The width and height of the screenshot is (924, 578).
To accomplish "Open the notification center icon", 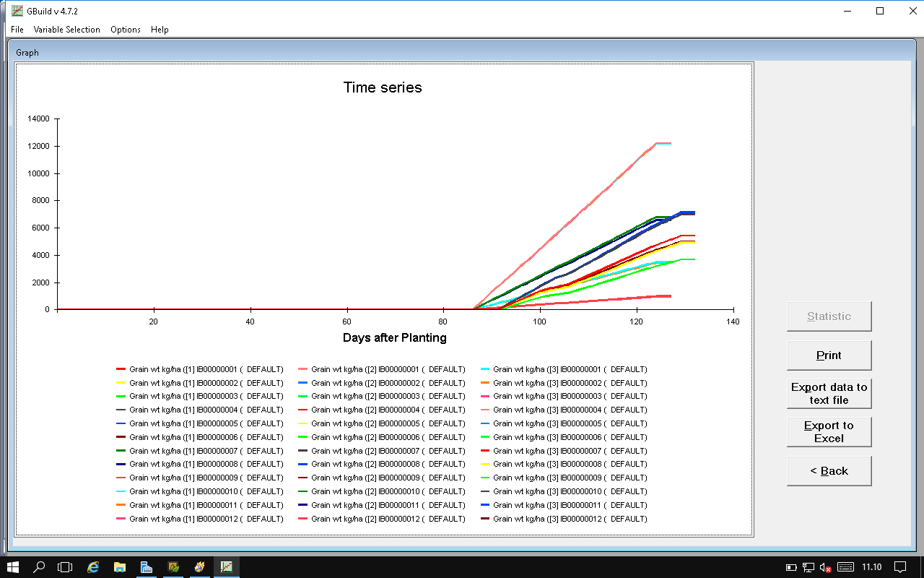I will click(x=899, y=567).
